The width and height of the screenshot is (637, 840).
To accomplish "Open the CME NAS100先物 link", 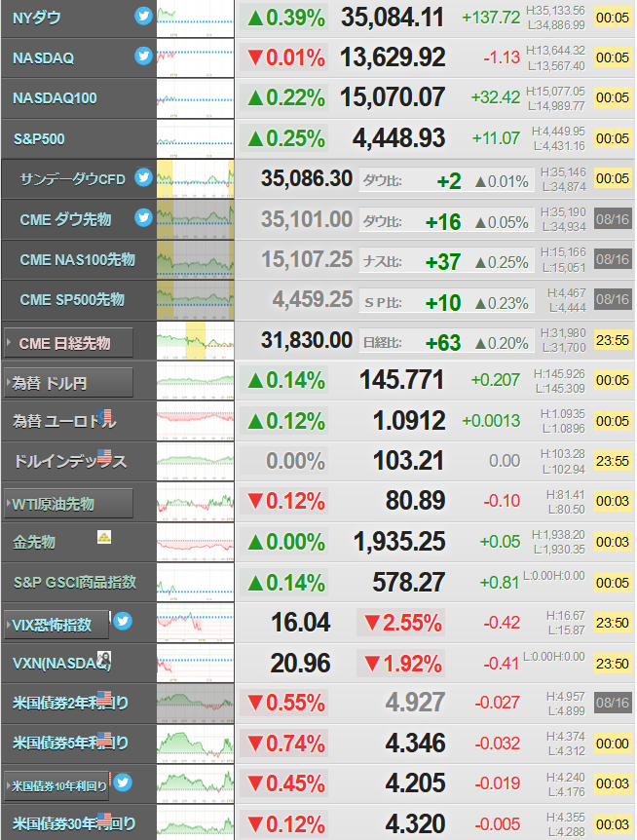I will coord(77,259).
